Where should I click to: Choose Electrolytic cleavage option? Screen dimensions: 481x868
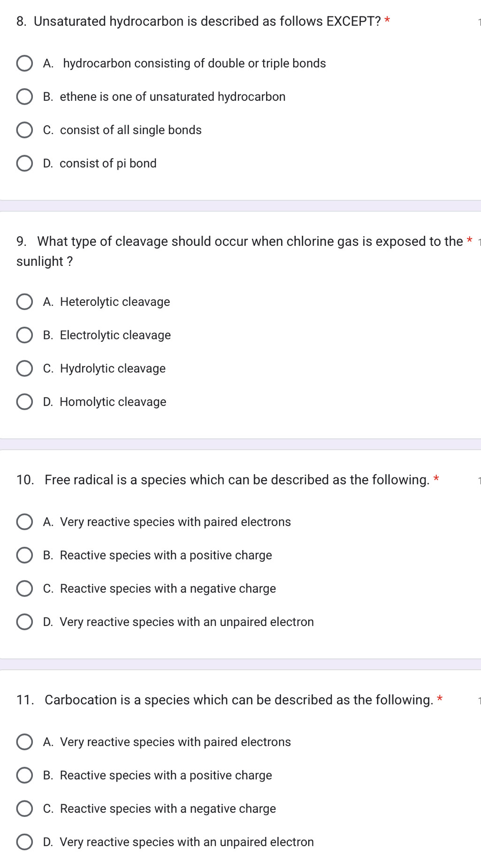tap(24, 335)
